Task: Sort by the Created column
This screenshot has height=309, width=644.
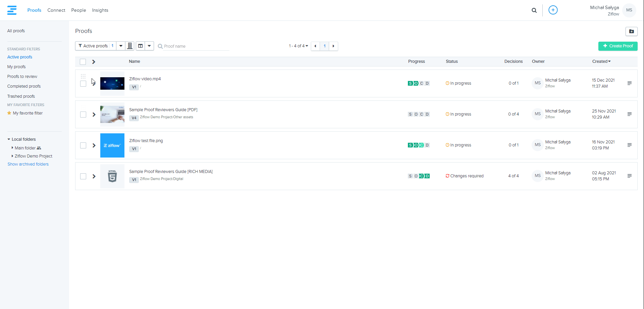Action: pyautogui.click(x=601, y=61)
